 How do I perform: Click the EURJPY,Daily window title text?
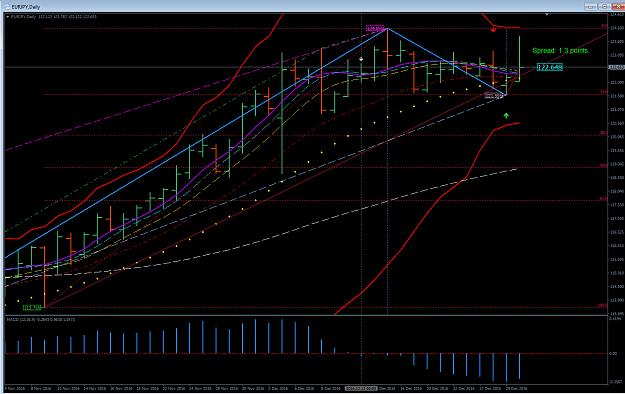pyautogui.click(x=26, y=7)
